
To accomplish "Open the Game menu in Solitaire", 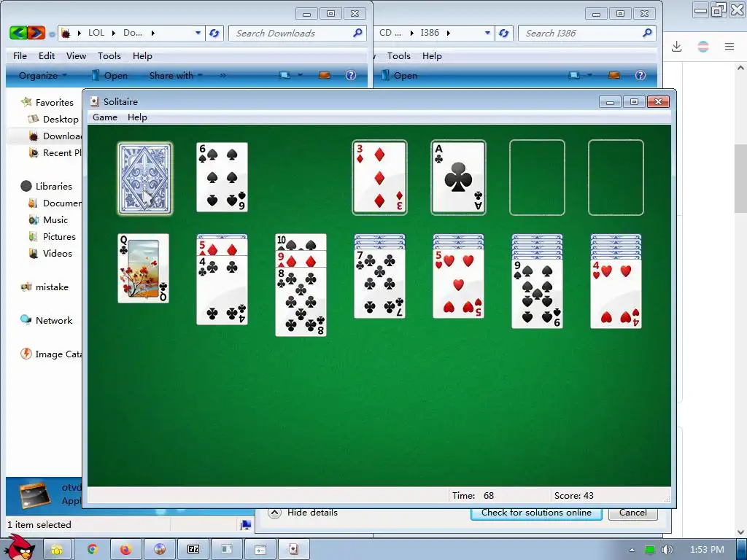I will coord(105,117).
